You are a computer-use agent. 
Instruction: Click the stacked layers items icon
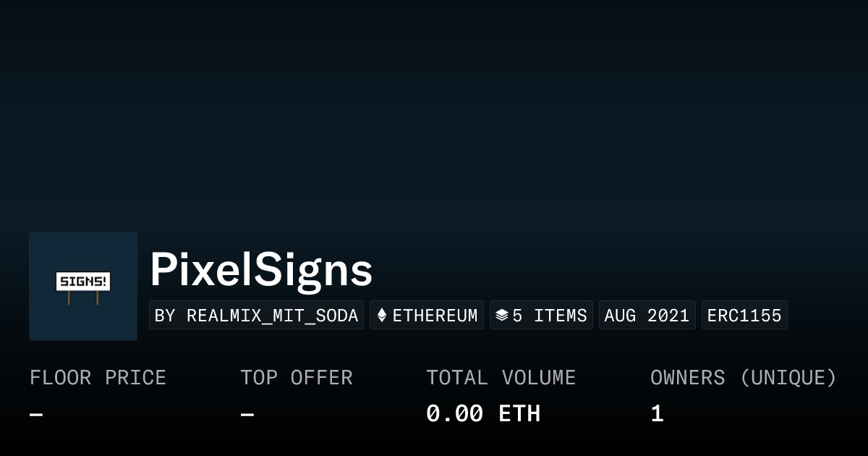[x=502, y=316]
